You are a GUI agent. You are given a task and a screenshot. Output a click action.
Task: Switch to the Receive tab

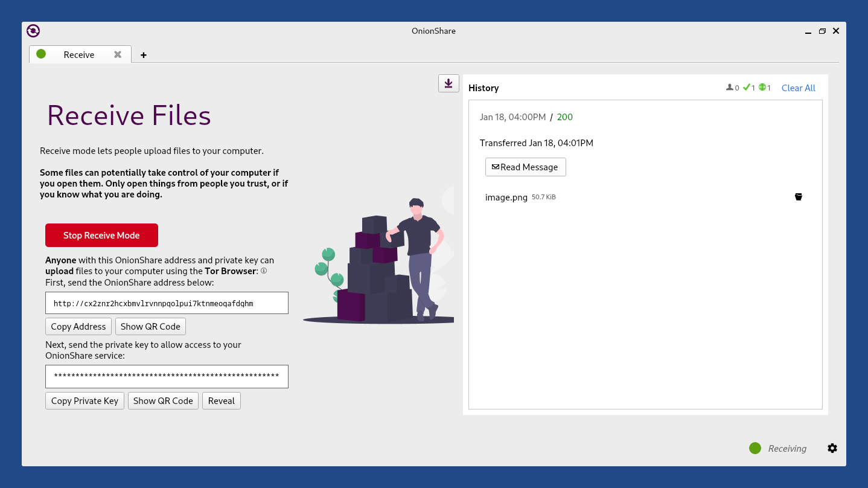[x=80, y=54]
